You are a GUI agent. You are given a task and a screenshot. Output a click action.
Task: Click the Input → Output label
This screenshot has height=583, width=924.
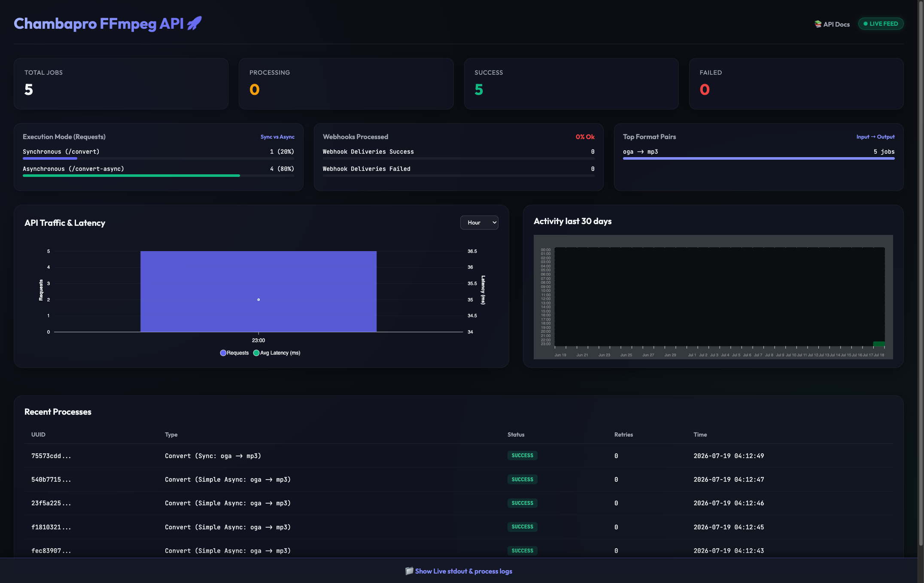(x=875, y=137)
